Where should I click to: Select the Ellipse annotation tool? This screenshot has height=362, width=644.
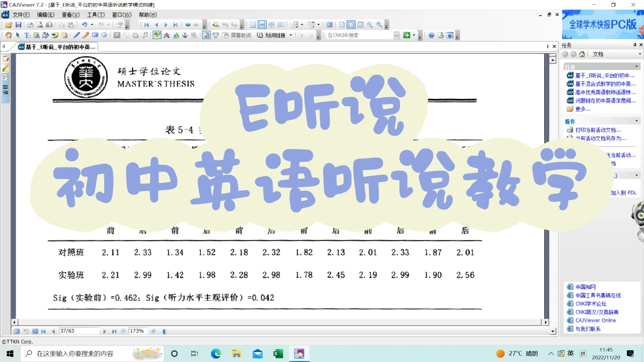click(x=104, y=35)
